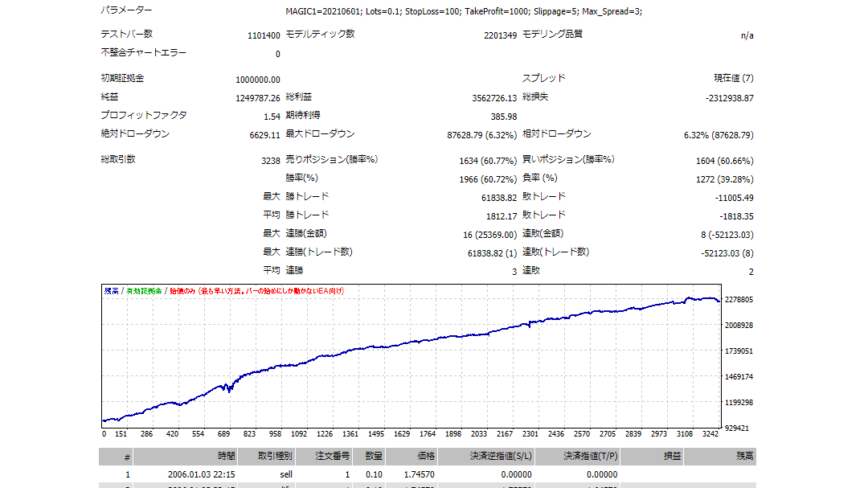Image resolution: width=868 pixels, height=488 pixels.
Task: Click the expected payoff 385.98
Action: tap(504, 117)
